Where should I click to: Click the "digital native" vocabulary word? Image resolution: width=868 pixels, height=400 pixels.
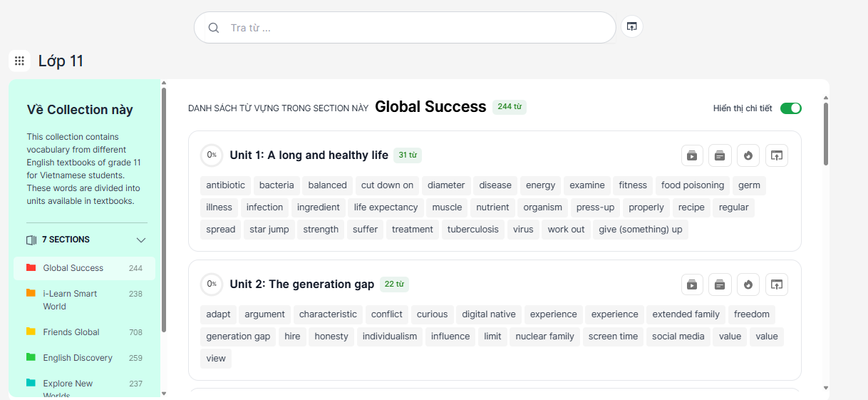[488, 314]
